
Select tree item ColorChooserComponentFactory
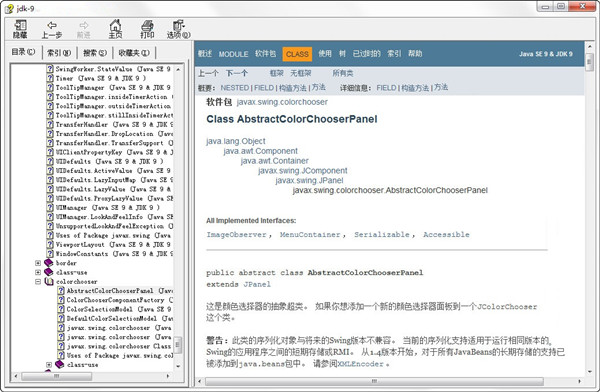coord(119,300)
